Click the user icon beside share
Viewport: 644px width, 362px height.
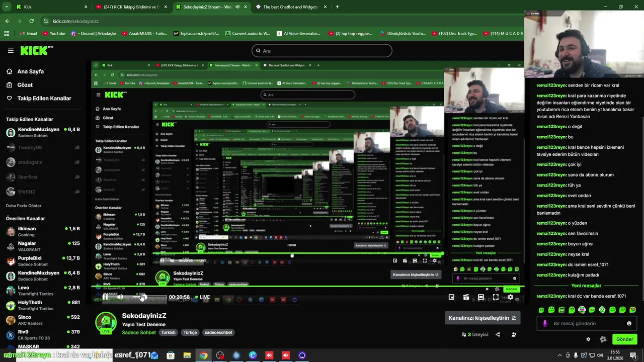click(514, 334)
